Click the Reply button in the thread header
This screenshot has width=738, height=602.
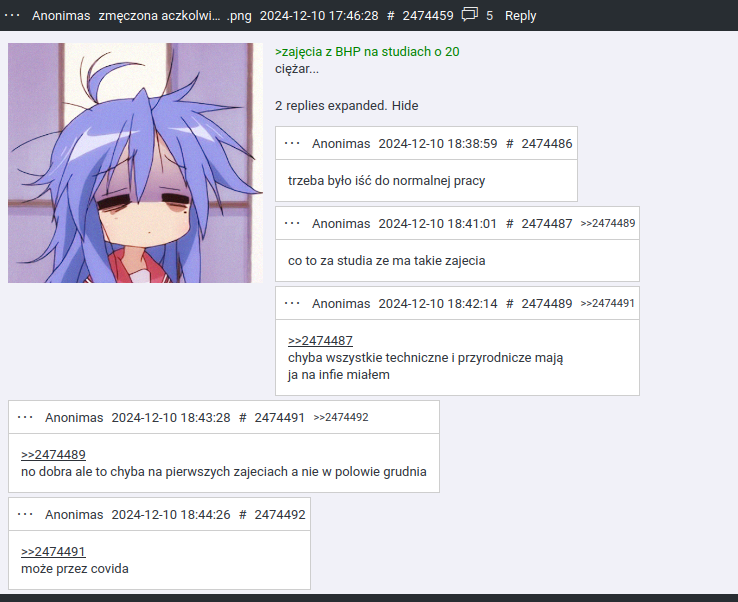(x=520, y=16)
